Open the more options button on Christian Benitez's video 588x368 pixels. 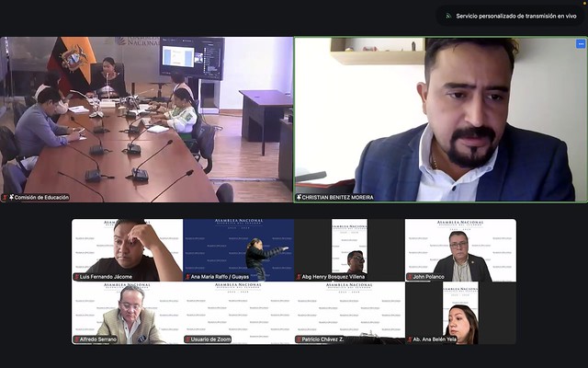tap(581, 44)
